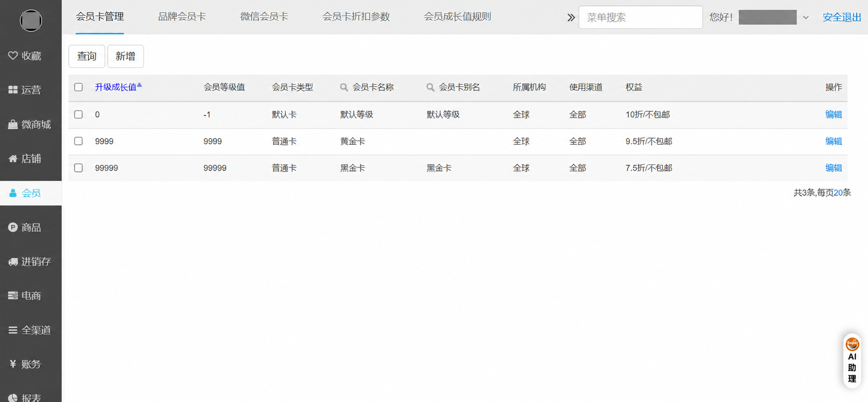Open the user account dropdown arrow
Viewport: 868px width, 402px height.
coord(806,17)
